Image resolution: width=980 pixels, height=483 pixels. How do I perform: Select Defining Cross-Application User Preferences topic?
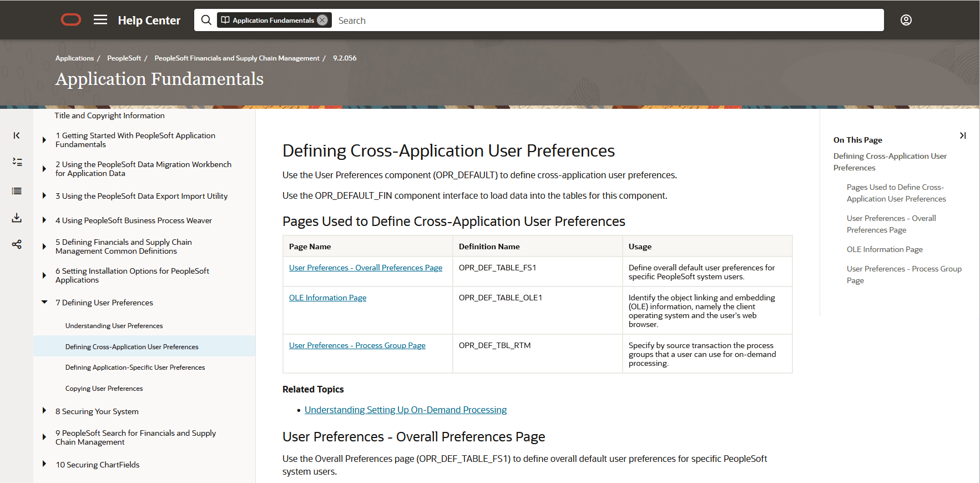(132, 347)
